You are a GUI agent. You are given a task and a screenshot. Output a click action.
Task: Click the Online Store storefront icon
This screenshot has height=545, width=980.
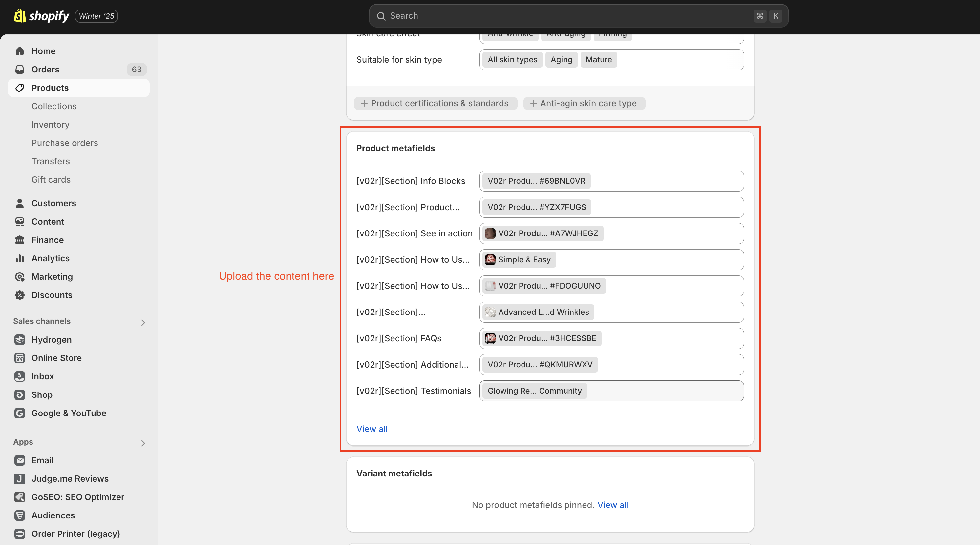pos(20,358)
